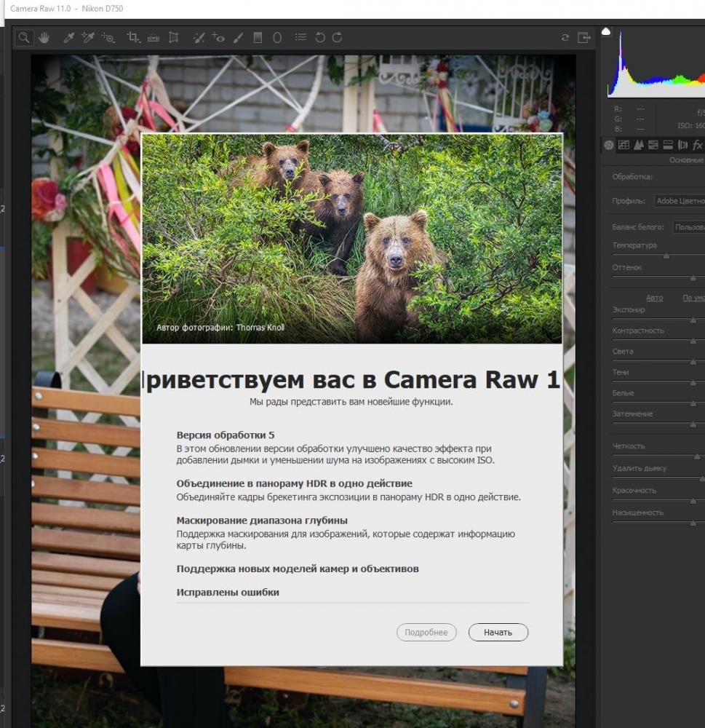Click the По умолчанию link

coord(693,298)
